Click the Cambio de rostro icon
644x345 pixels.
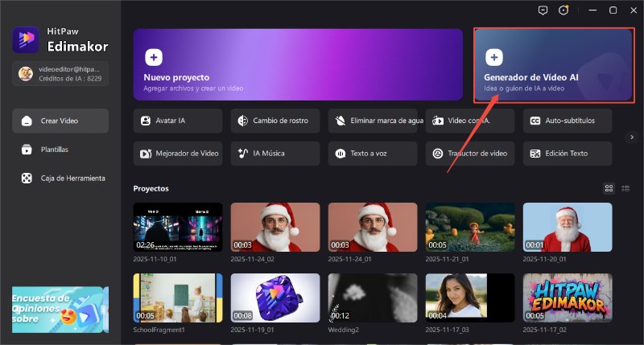243,121
